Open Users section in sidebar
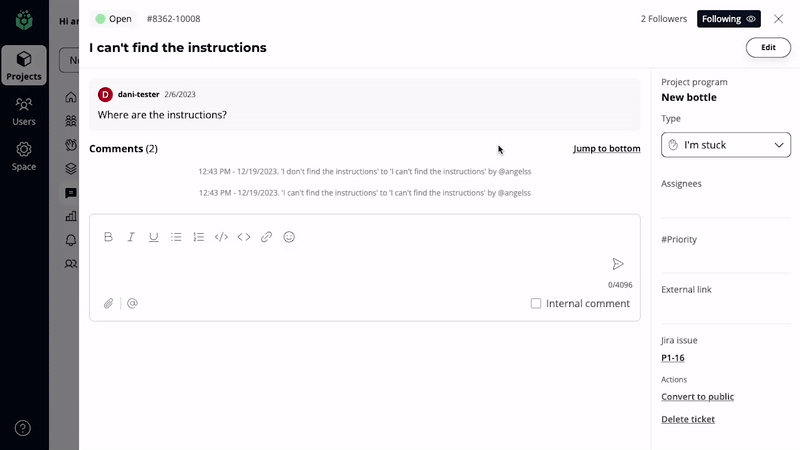 pyautogui.click(x=23, y=111)
